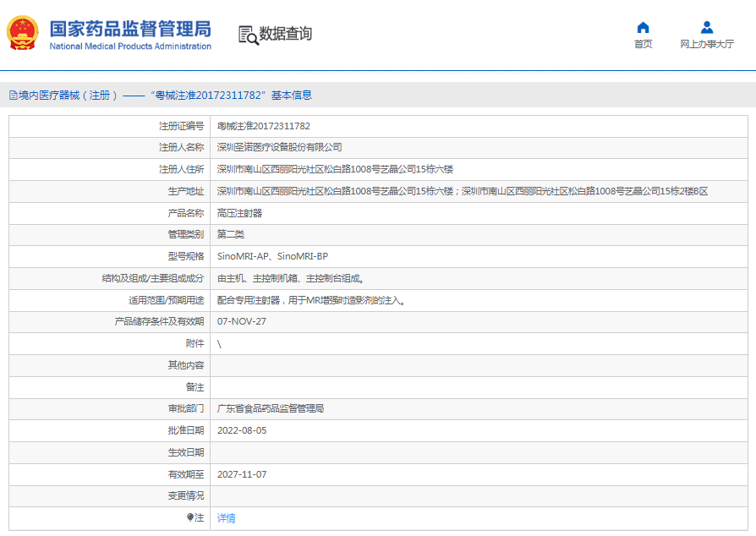Click the 网上办事大厅 link text
Viewport: 756px width, 536px height.
(707, 42)
